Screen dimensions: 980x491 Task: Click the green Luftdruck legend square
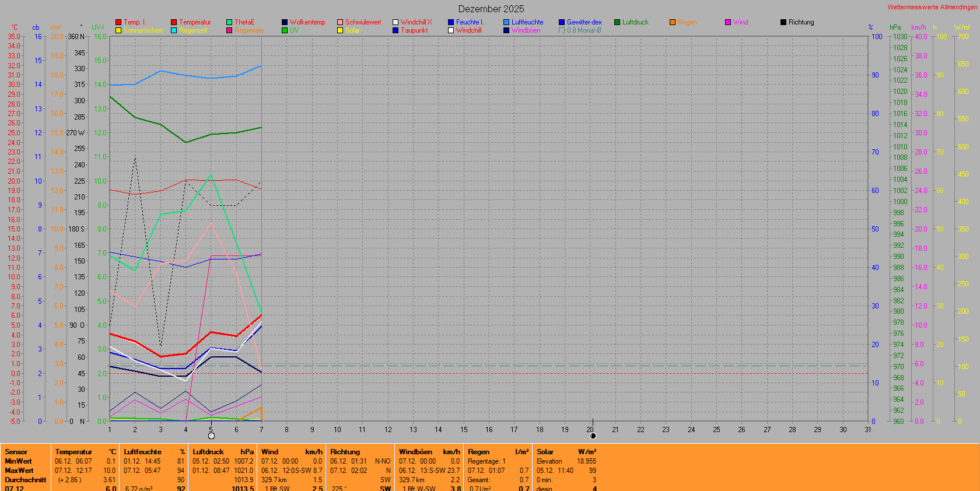click(x=617, y=22)
